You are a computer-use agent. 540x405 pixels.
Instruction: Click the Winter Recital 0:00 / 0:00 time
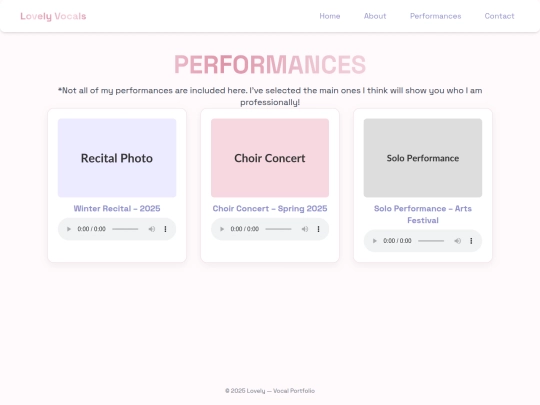[92, 229]
